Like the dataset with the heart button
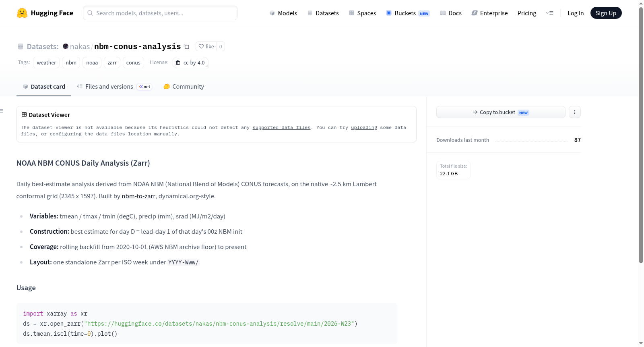 tap(206, 46)
